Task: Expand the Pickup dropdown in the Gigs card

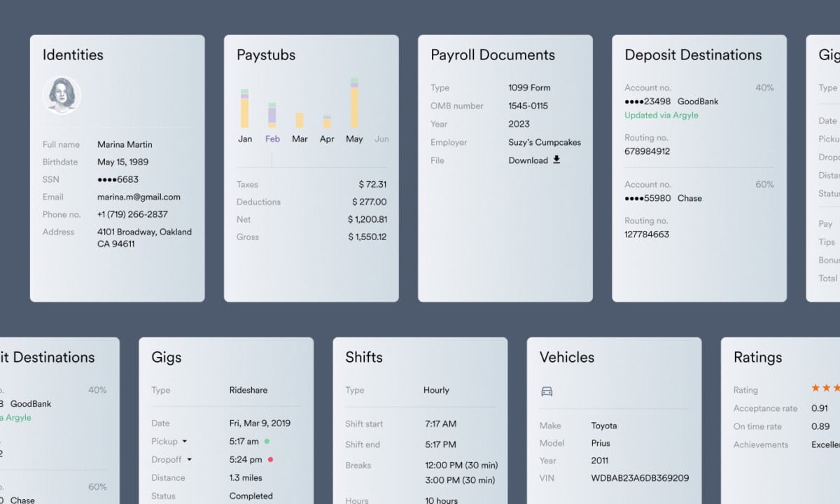Action: (x=183, y=441)
